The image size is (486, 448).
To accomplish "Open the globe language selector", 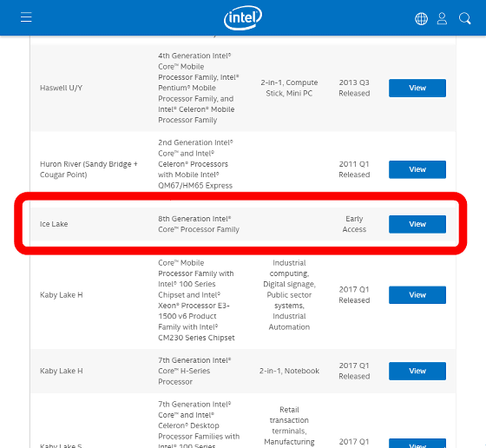I will coord(421,18).
